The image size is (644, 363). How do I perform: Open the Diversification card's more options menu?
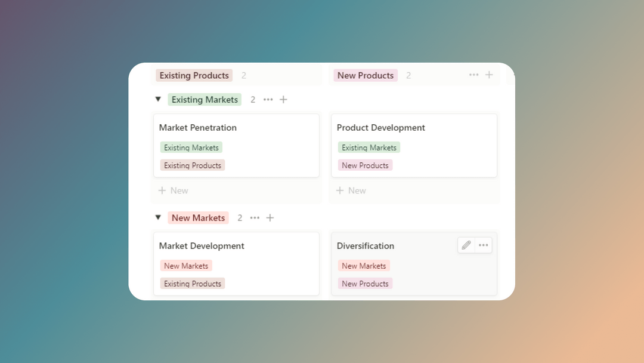click(x=483, y=245)
